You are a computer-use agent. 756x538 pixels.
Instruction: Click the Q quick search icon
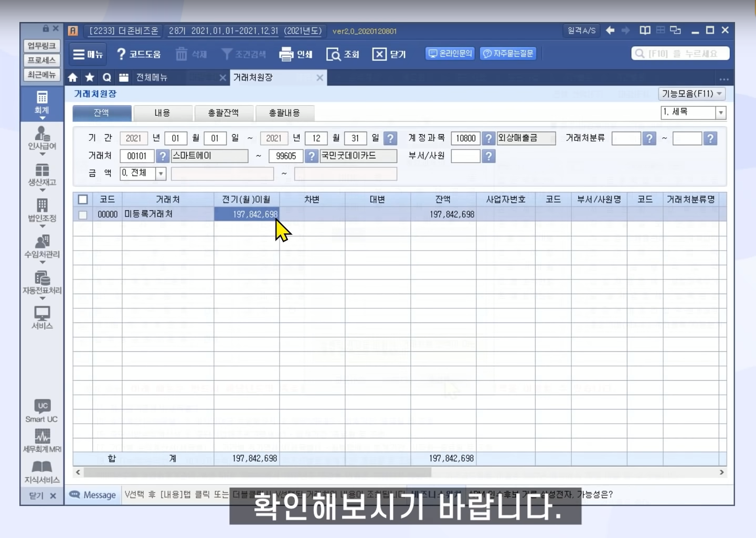[x=107, y=78]
